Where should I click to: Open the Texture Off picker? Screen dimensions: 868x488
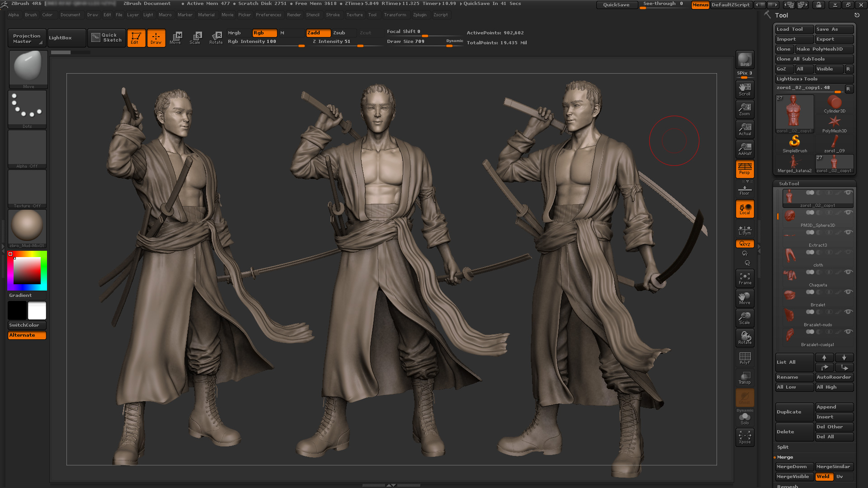[27, 189]
